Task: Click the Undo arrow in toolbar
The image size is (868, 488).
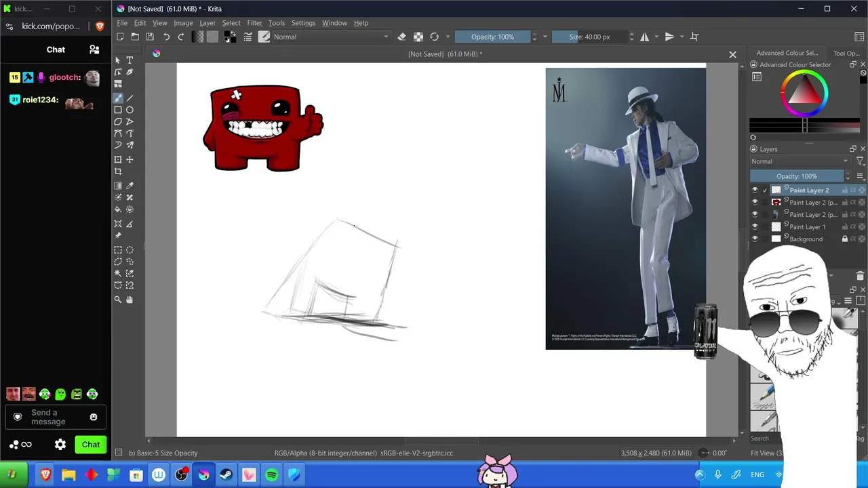Action: click(x=166, y=37)
